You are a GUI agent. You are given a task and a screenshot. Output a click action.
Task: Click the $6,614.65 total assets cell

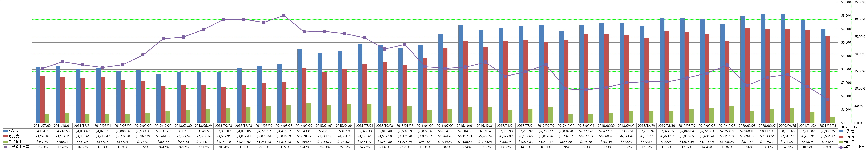(445, 131)
